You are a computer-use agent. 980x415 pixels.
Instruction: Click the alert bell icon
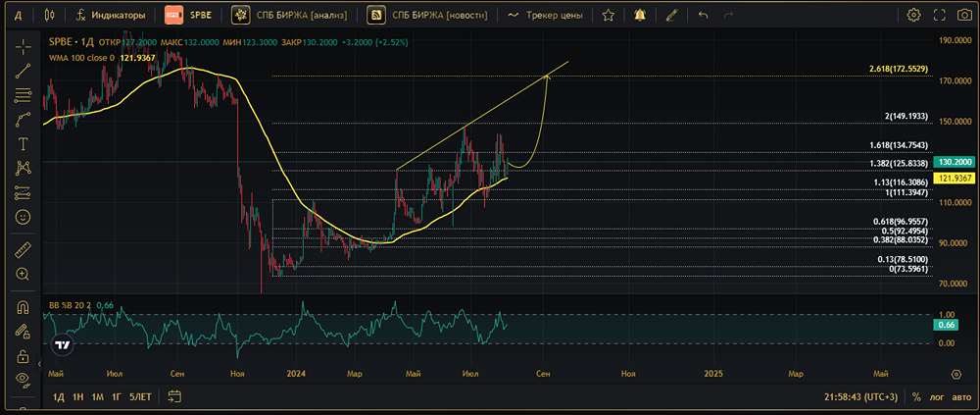click(x=639, y=15)
